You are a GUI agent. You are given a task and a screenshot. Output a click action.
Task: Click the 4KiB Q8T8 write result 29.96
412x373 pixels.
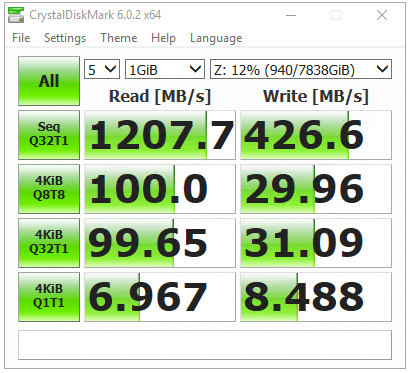316,189
